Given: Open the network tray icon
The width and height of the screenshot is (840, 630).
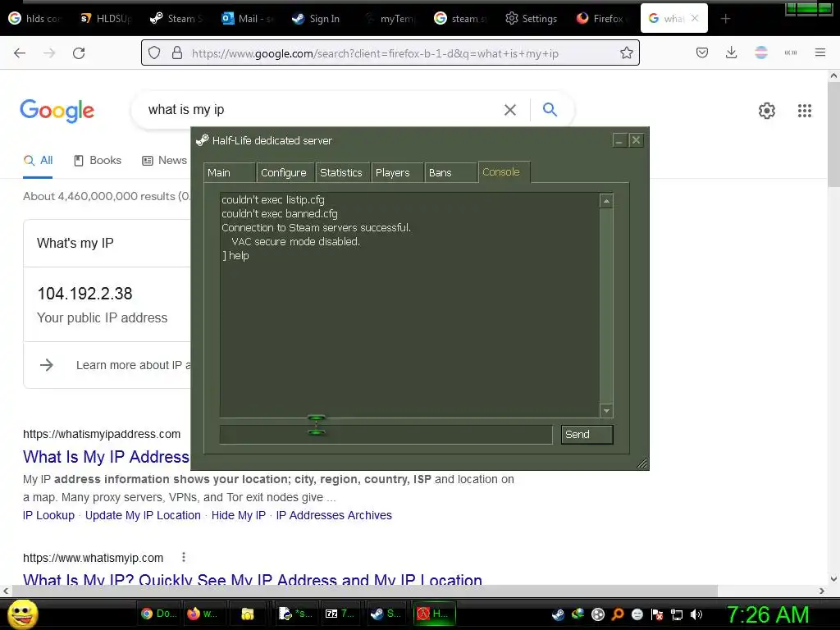Looking at the screenshot, I should pyautogui.click(x=677, y=614).
